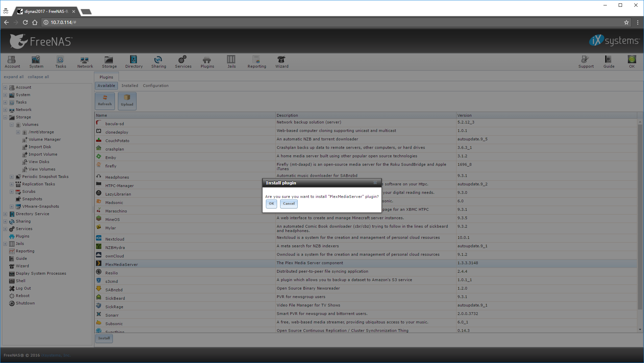Expand the Replication Tasks node

click(11, 184)
